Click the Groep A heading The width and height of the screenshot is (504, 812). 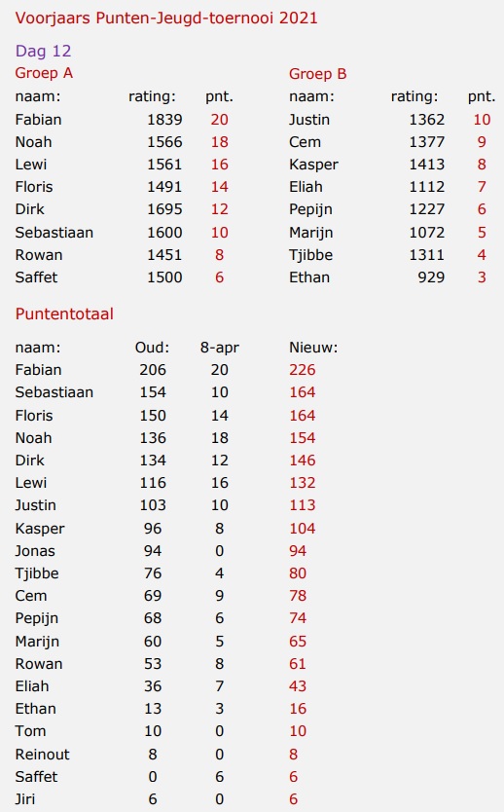tap(44, 73)
